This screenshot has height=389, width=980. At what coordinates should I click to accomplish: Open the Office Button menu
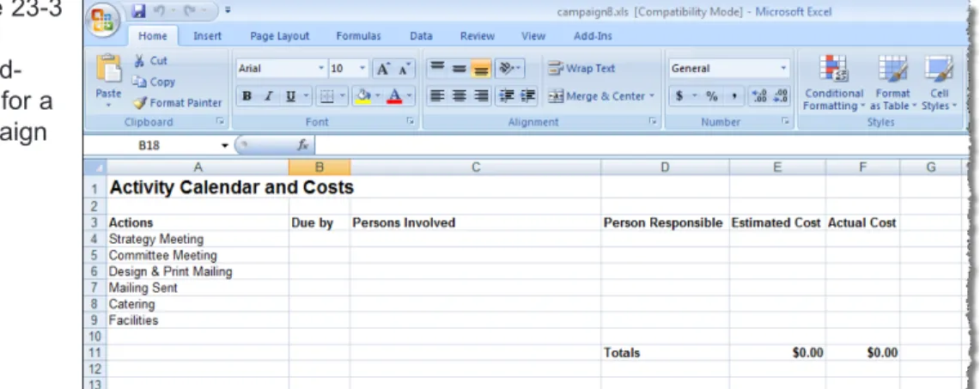[x=104, y=20]
